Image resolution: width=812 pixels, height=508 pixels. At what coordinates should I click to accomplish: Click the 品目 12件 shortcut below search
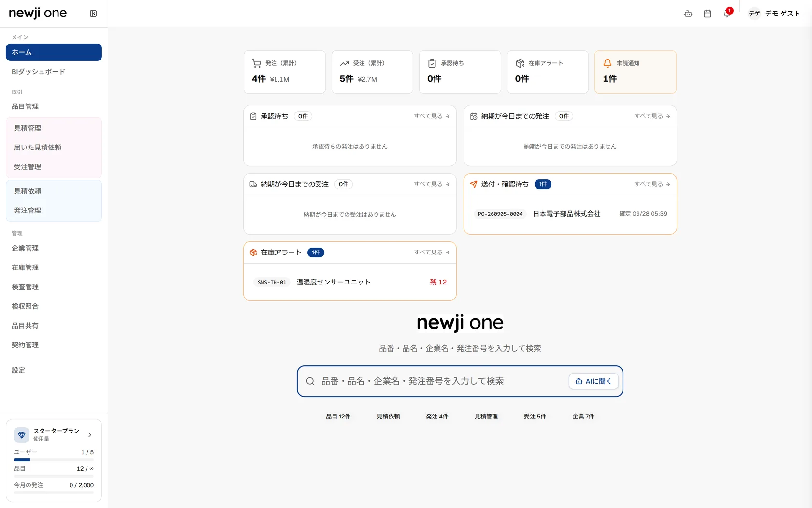tap(338, 417)
